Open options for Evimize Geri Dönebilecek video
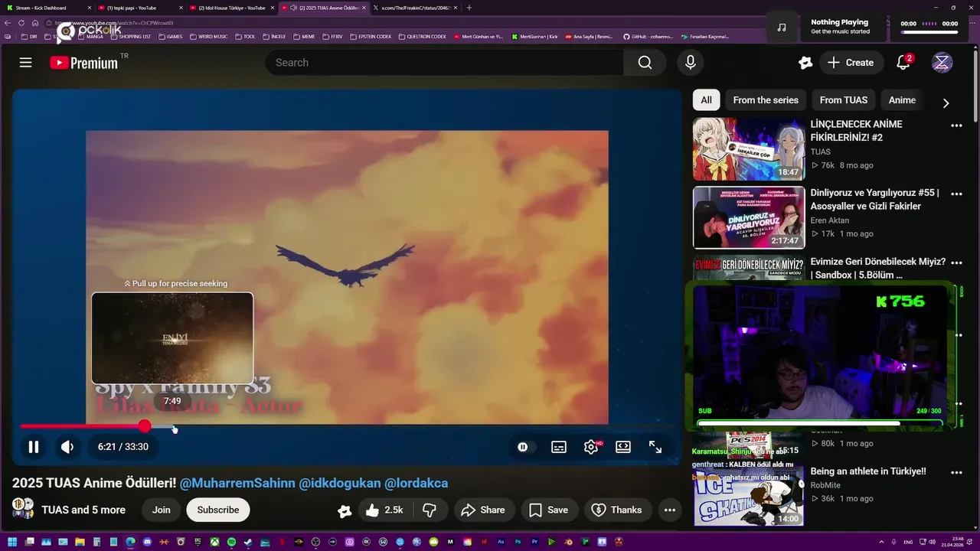Image resolution: width=980 pixels, height=551 pixels. coord(956,263)
